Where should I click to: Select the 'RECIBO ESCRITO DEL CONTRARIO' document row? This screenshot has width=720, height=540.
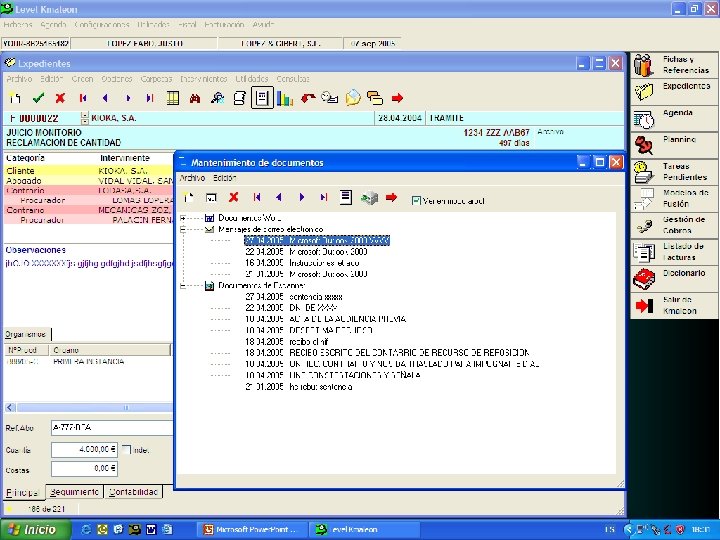point(387,353)
